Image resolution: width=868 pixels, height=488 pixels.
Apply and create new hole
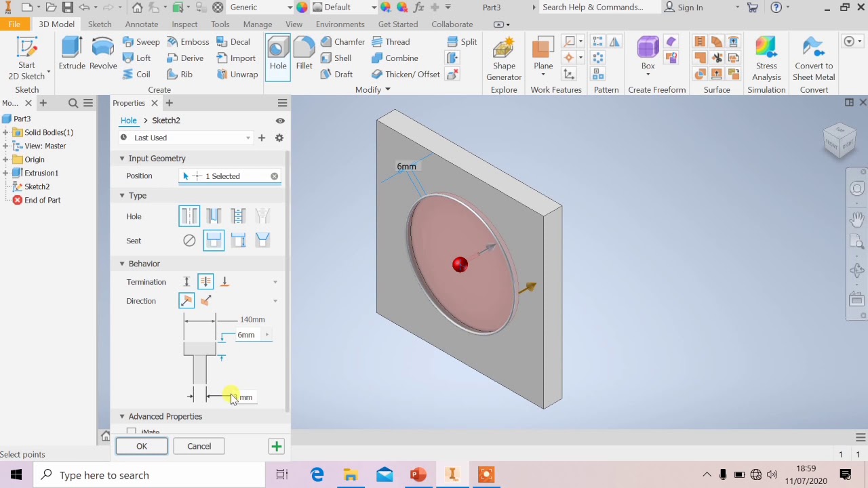276,446
